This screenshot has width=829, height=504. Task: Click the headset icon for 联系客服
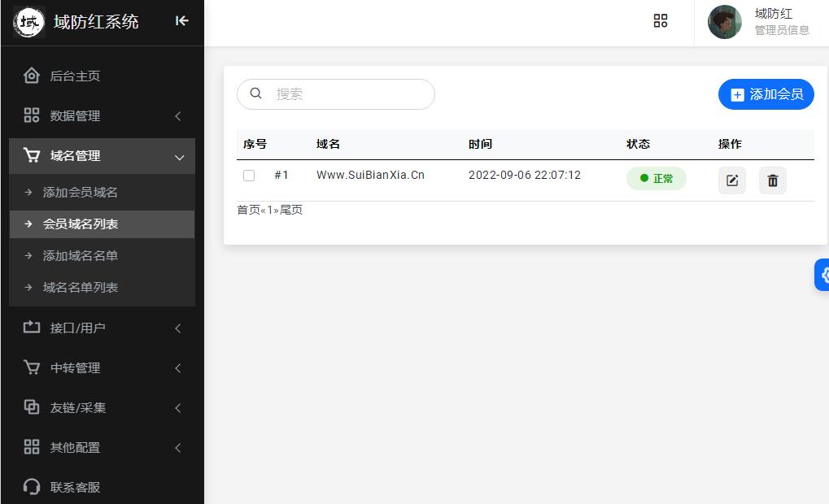click(x=32, y=487)
